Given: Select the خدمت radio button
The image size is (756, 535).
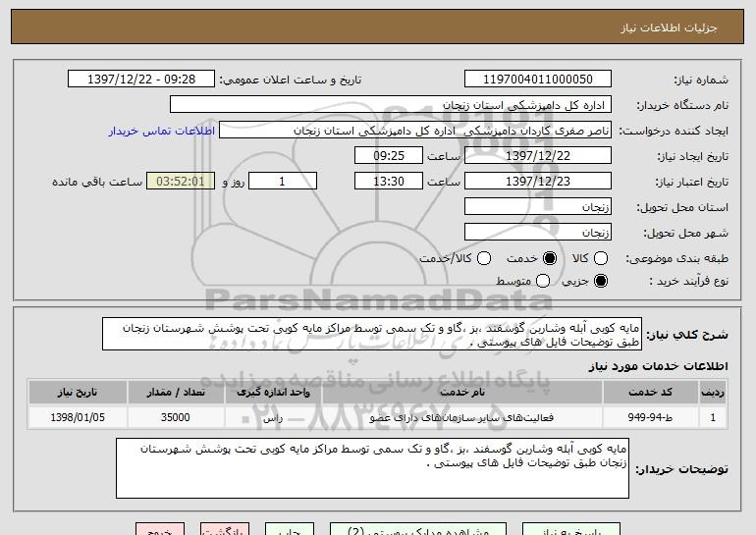Looking at the screenshot, I should tap(549, 258).
